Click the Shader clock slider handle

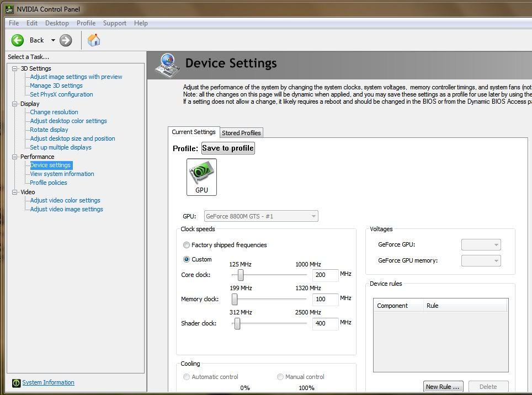click(x=237, y=323)
